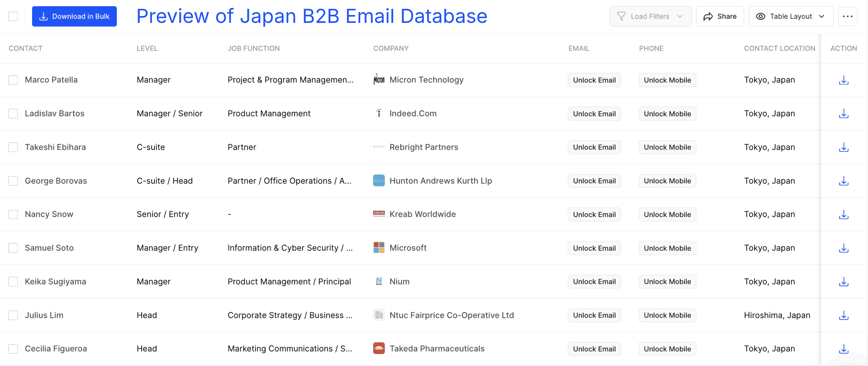Click the eye icon on Table Layout
868x366 pixels.
(761, 16)
